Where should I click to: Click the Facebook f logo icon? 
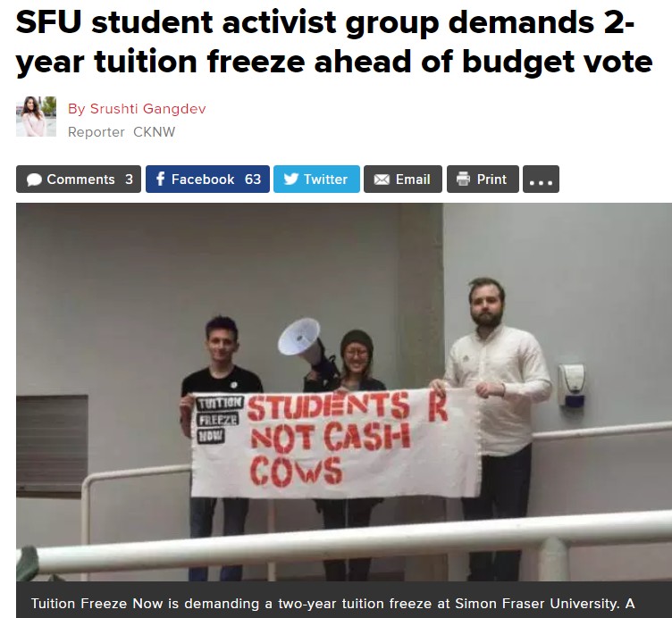click(160, 179)
